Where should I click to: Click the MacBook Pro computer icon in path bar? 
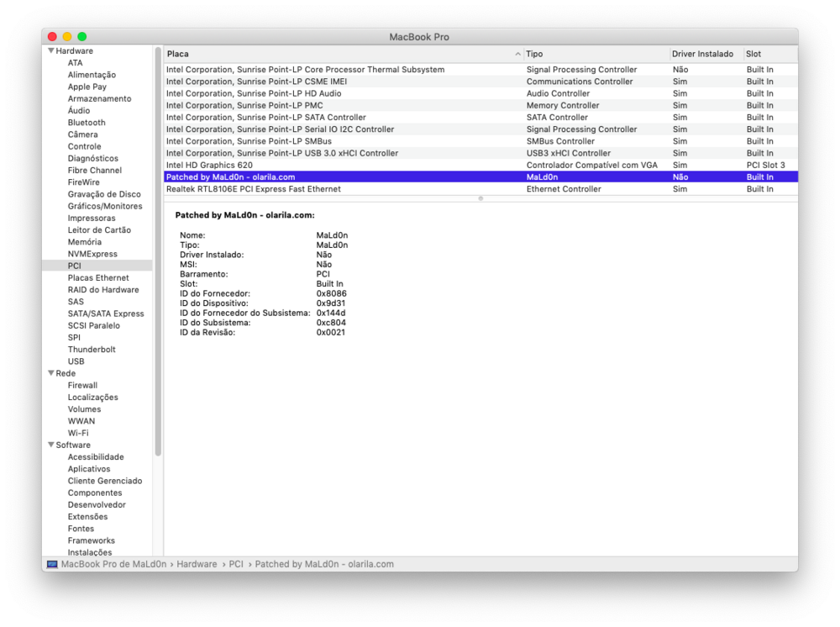point(52,564)
